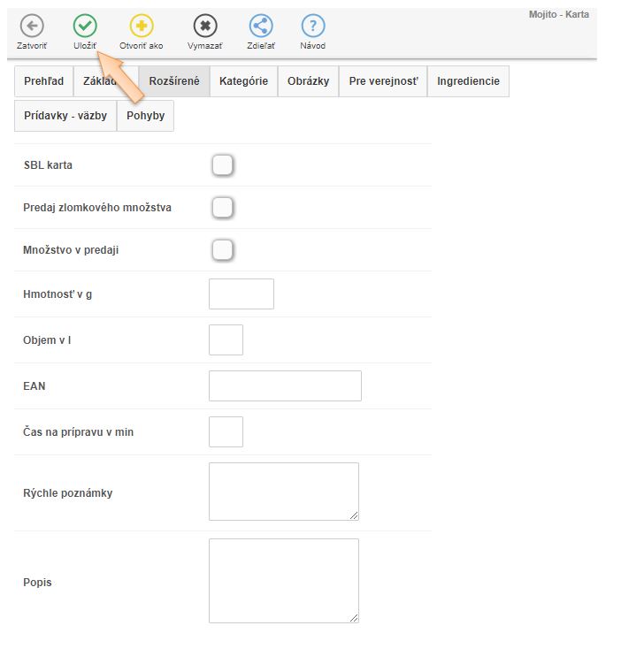
Task: Open help with the Návod icon
Action: pos(312,27)
